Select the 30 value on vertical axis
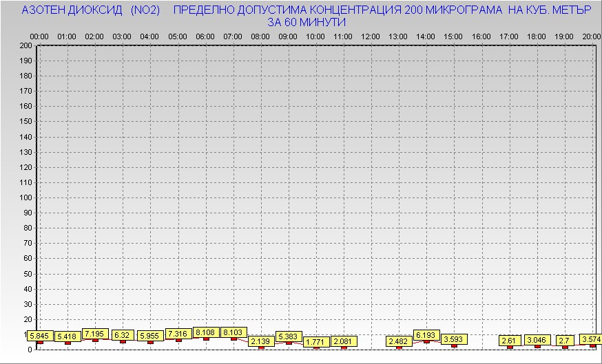The image size is (602, 364). 28,304
